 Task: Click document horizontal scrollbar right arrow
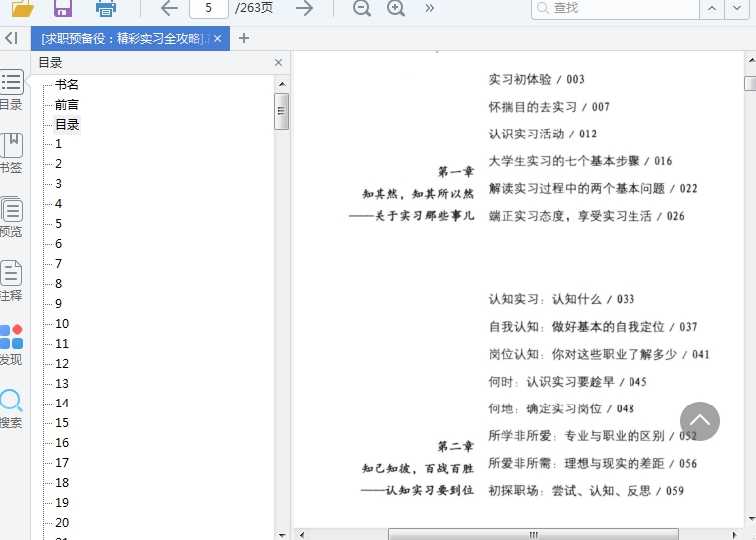pos(735,535)
